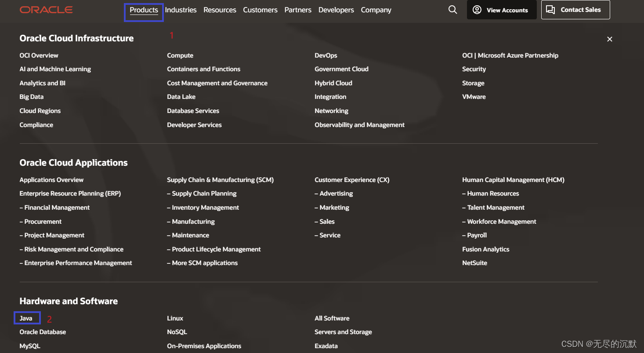The image size is (644, 353).
Task: Open the Customers menu
Action: pyautogui.click(x=260, y=10)
